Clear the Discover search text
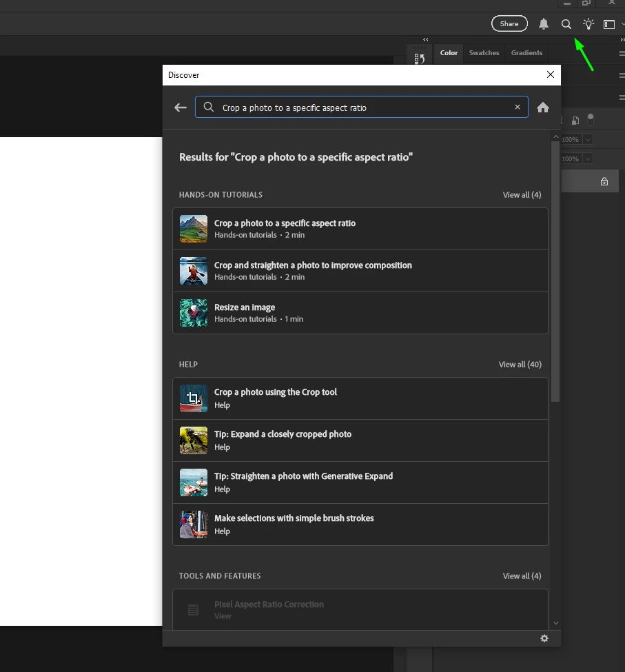The height and width of the screenshot is (672, 625). click(x=518, y=107)
